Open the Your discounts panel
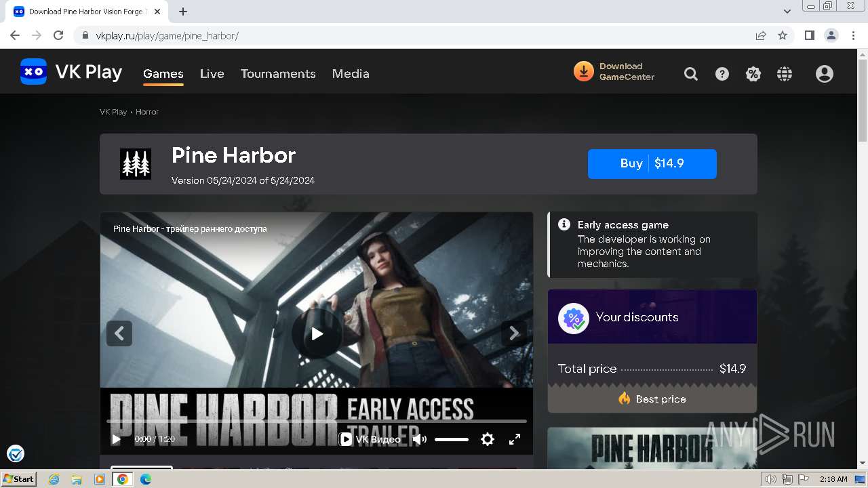 coord(652,317)
